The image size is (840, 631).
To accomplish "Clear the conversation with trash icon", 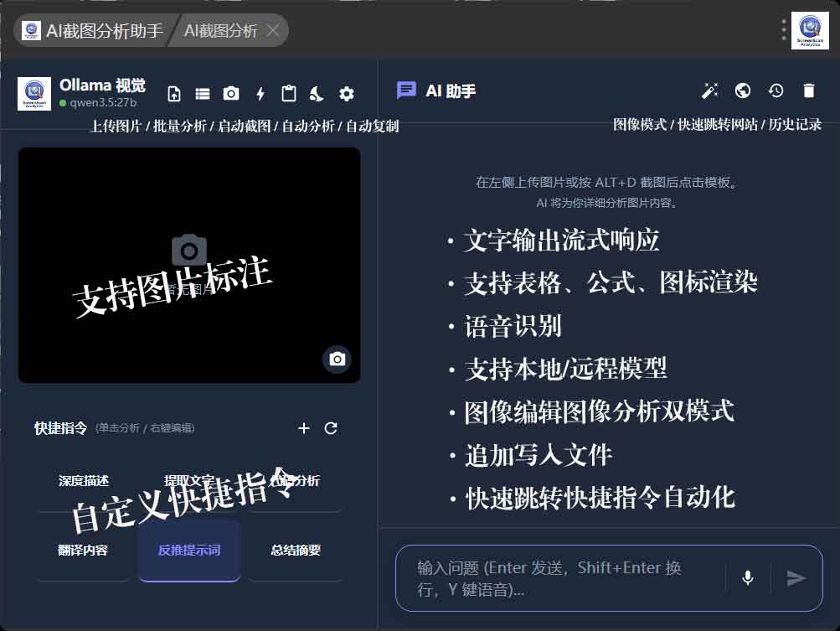I will click(x=808, y=91).
